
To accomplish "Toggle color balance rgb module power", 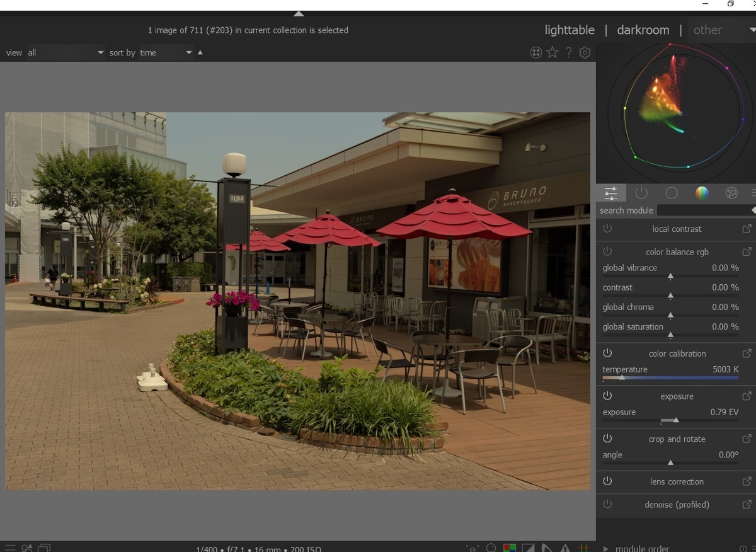I will pyautogui.click(x=607, y=251).
